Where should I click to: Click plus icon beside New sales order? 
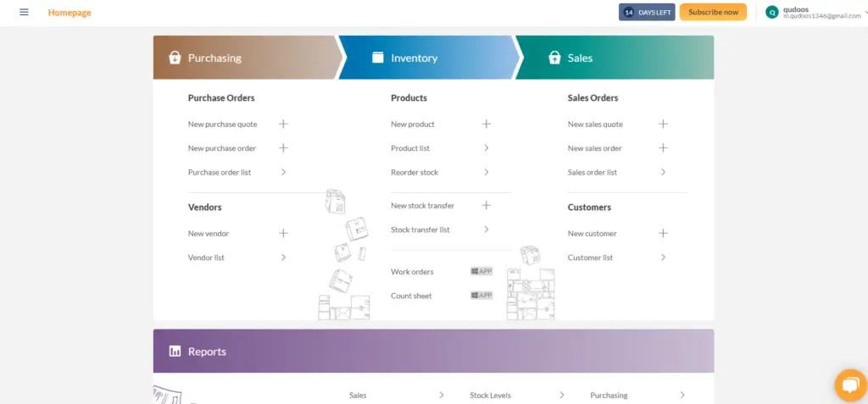click(x=663, y=147)
